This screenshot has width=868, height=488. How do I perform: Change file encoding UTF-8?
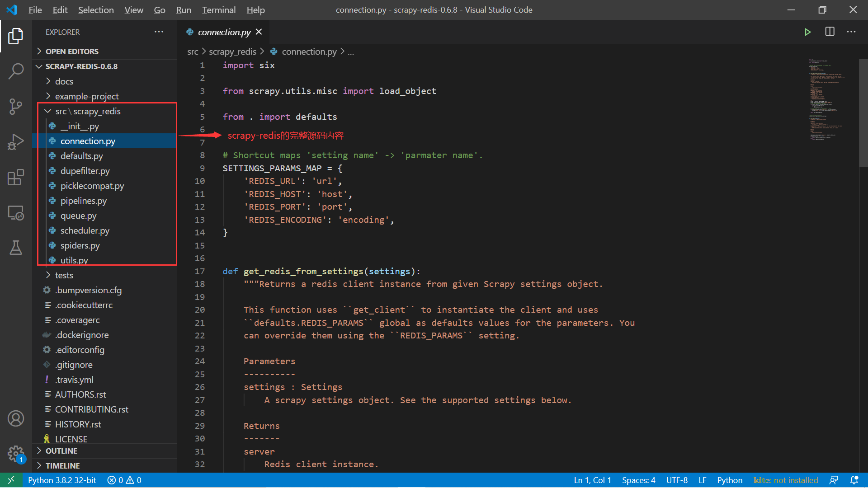pos(677,480)
